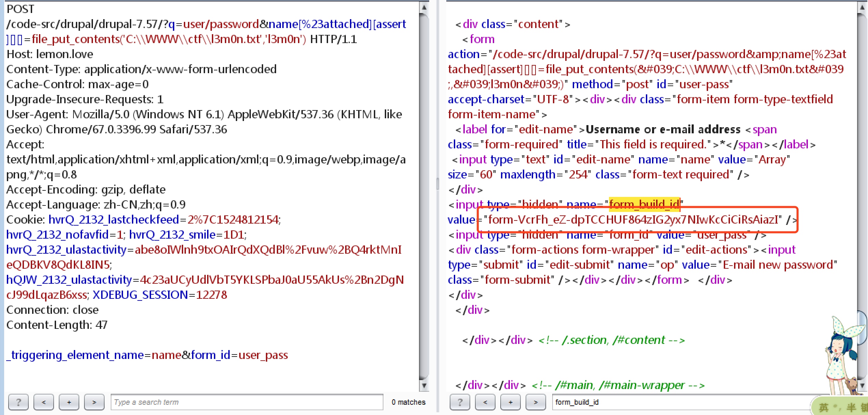The height and width of the screenshot is (415, 868).
Task: Toggle the IME half-width mode indicator
Action: pos(851,407)
